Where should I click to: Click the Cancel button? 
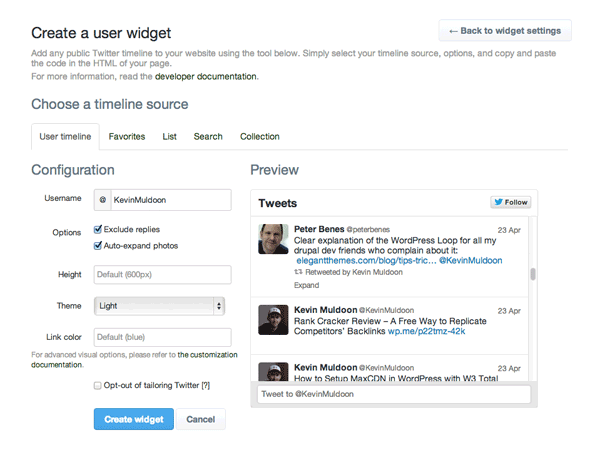[201, 419]
